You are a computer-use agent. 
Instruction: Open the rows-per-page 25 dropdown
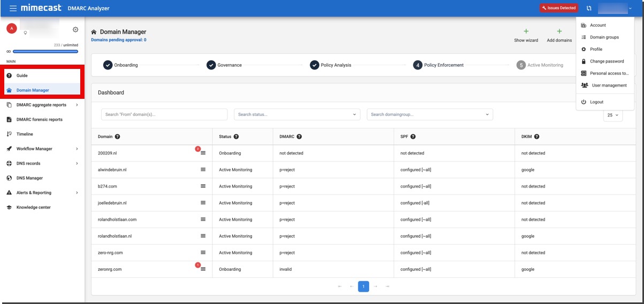coord(613,115)
